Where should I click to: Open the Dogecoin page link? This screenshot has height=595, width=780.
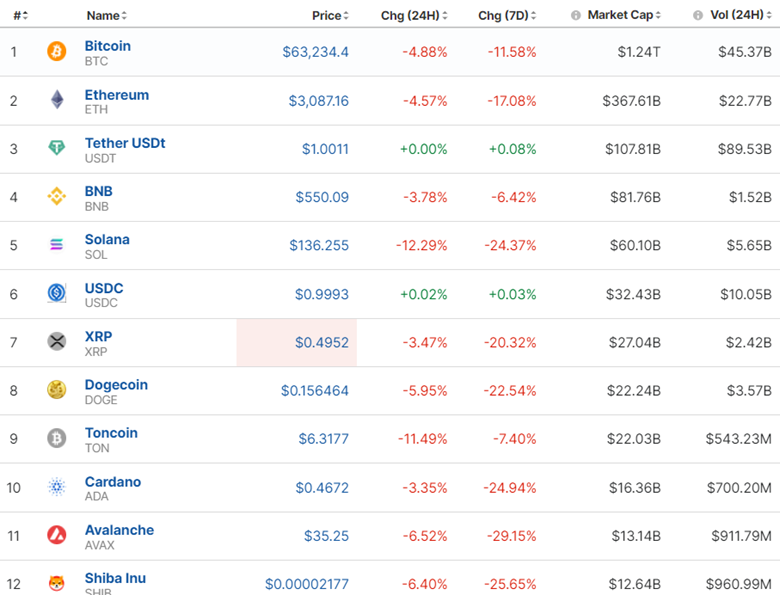pos(116,385)
